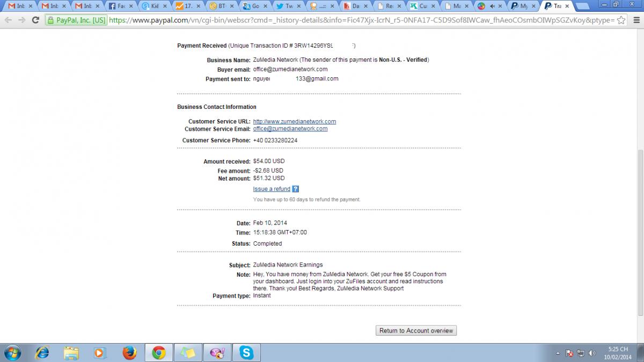The image size is (644, 362).
Task: Open Windows Media Player from taskbar
Action: pos(100,352)
